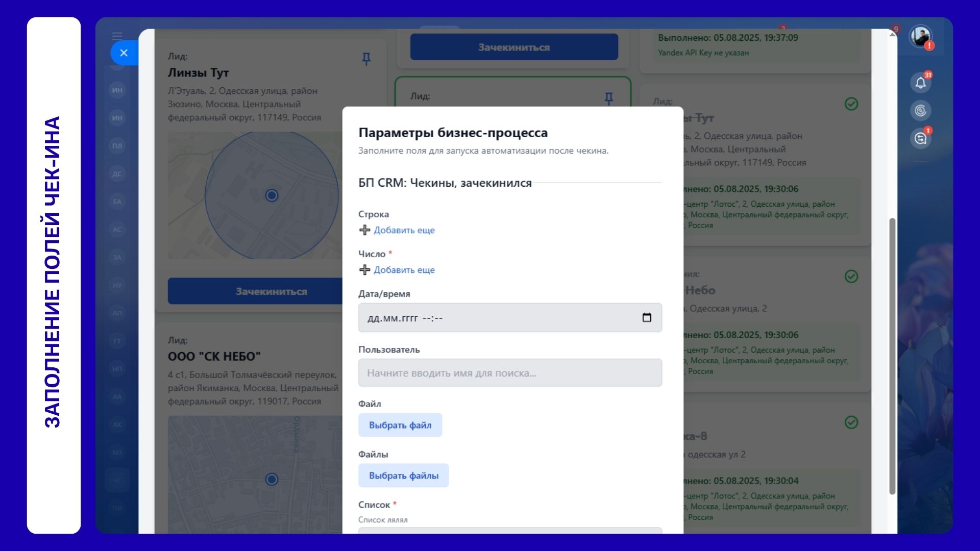Click the circular Copilot icon in sidebar
The height and width of the screenshot is (551, 980).
[920, 110]
